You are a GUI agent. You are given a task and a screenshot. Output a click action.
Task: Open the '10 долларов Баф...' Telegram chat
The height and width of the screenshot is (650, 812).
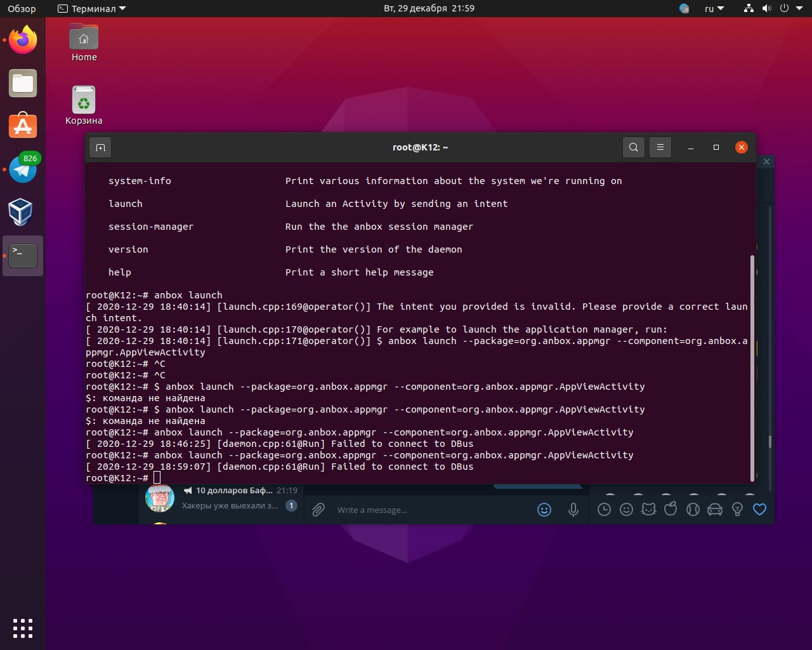(x=222, y=498)
